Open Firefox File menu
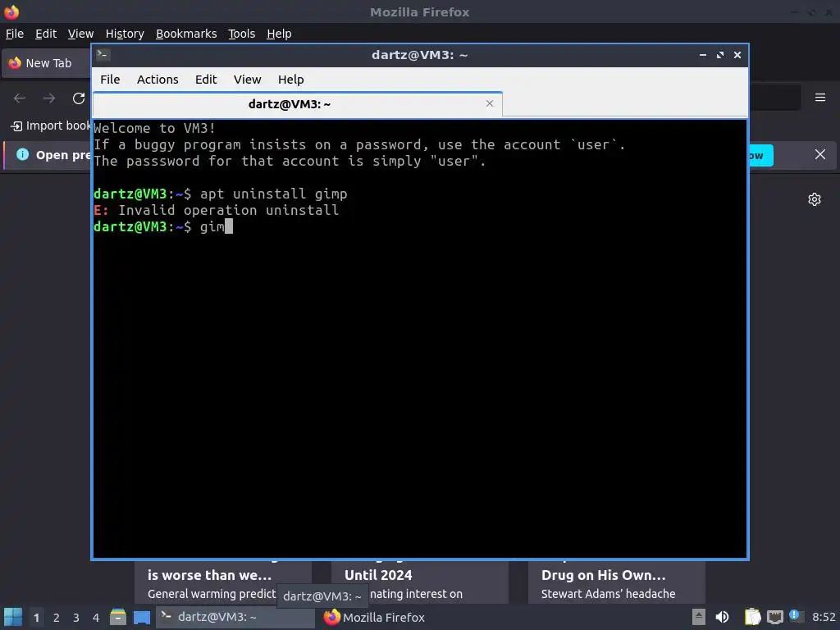Image resolution: width=840 pixels, height=630 pixels. click(15, 34)
